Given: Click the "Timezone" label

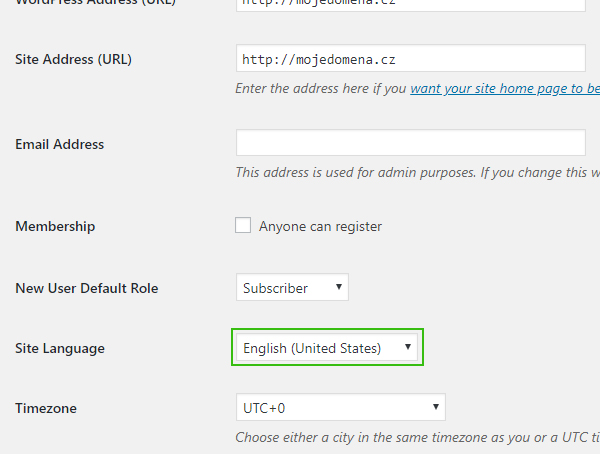Looking at the screenshot, I should click(x=46, y=408).
